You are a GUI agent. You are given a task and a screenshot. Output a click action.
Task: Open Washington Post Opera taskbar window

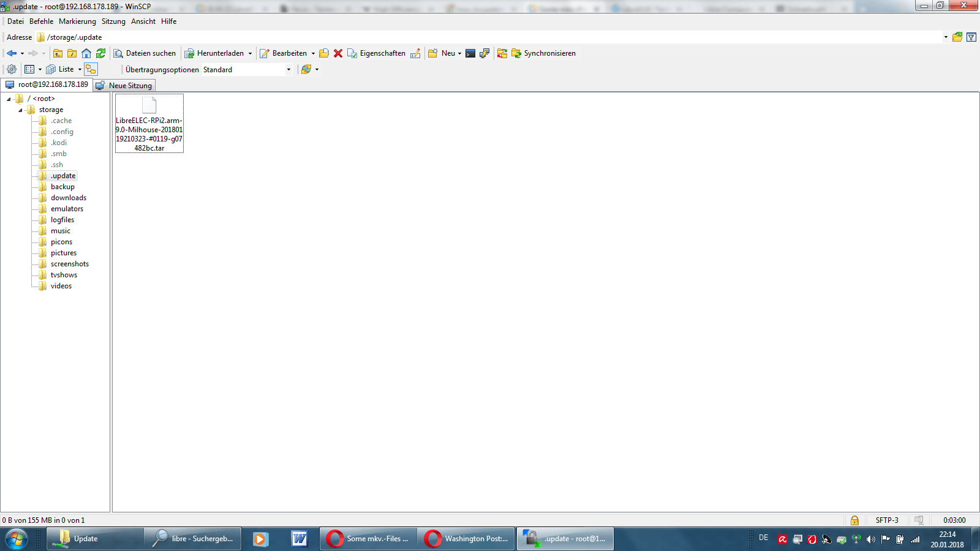point(467,539)
